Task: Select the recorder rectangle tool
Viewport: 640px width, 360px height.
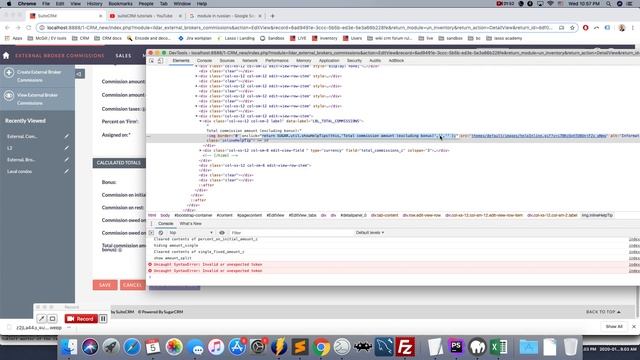Action: pos(52,319)
